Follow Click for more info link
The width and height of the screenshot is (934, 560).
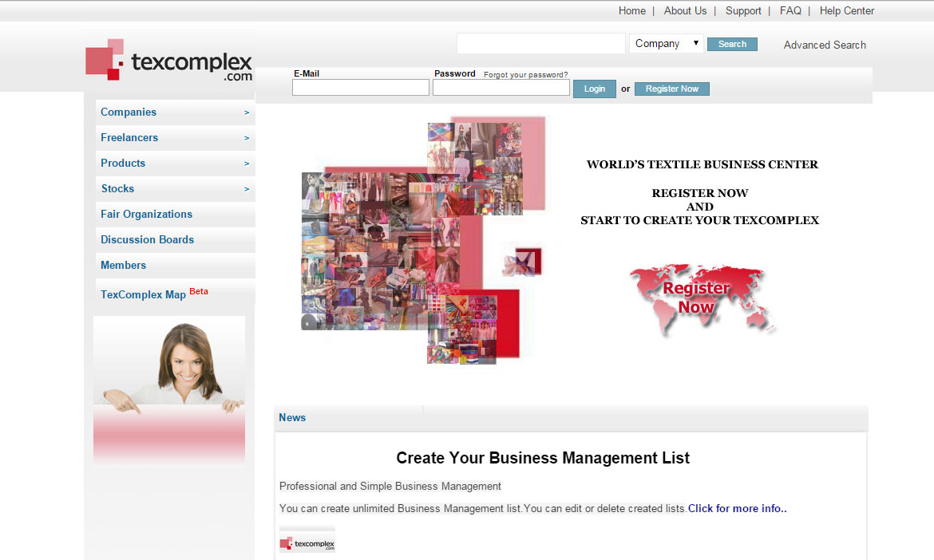737,509
